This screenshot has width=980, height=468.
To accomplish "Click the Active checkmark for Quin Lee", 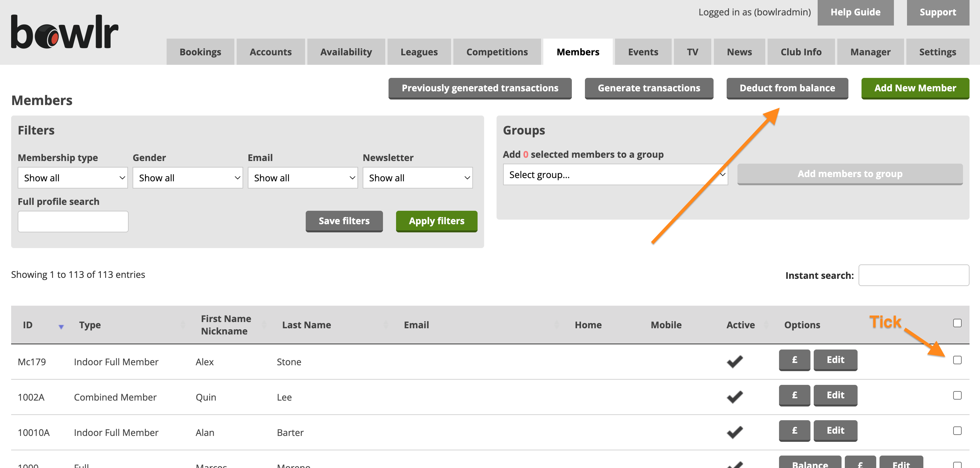I will pyautogui.click(x=735, y=397).
